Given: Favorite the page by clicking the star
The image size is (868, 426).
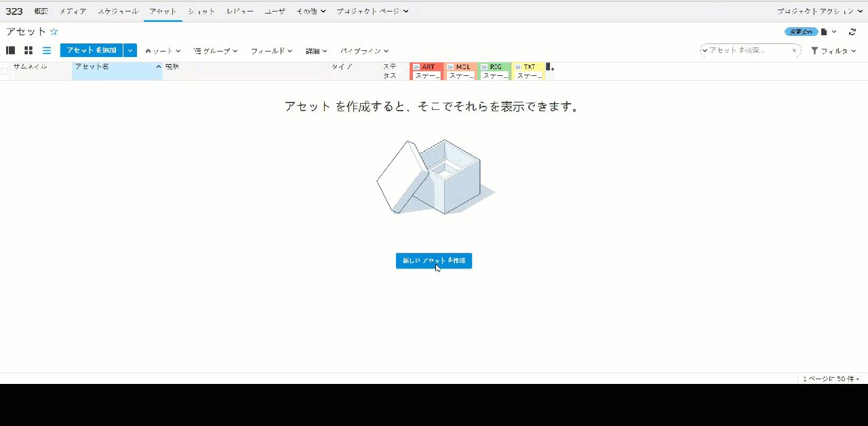Looking at the screenshot, I should coord(53,31).
